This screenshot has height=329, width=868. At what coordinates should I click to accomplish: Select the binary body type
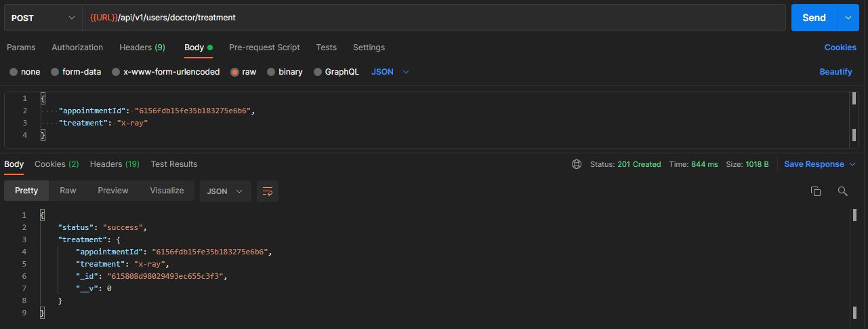[x=285, y=72]
